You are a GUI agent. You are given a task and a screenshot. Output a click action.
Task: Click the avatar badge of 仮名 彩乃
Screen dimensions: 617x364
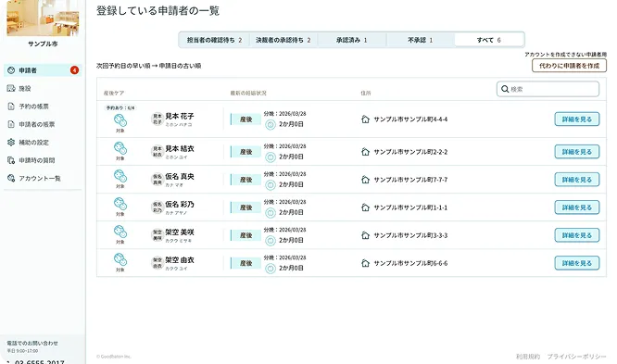tap(157, 207)
